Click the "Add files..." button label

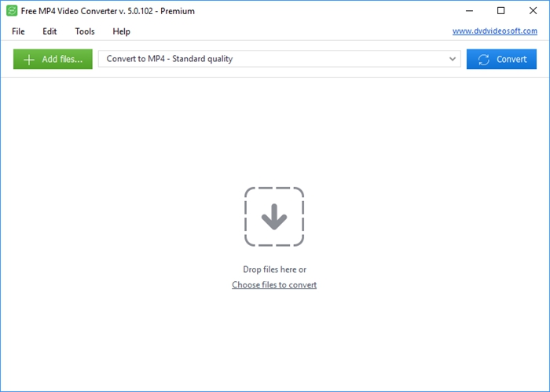click(62, 59)
